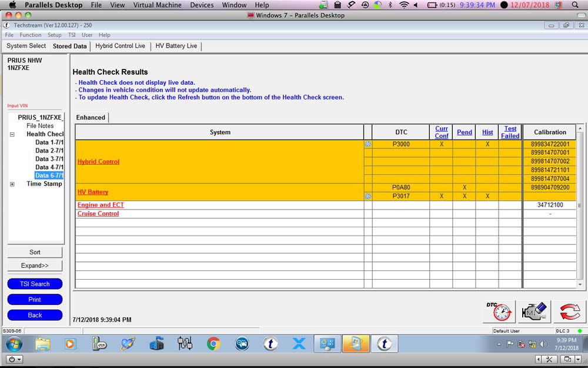The height and width of the screenshot is (368, 588).
Task: Switch to the active Techstream taskbar window
Action: click(384, 344)
